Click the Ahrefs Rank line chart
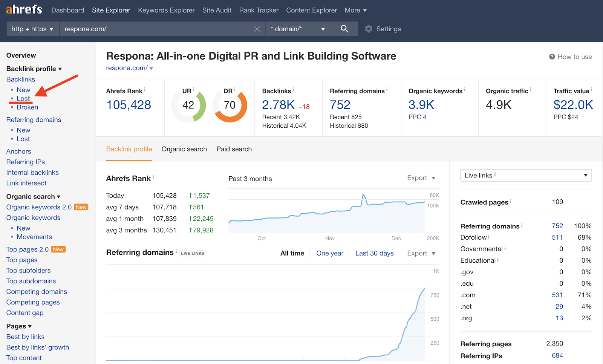 (327, 211)
